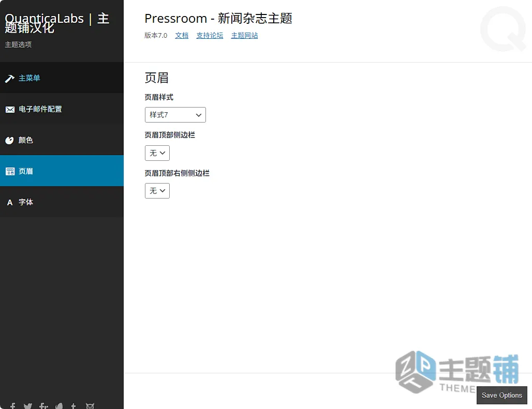532x409 pixels.
Task: Click the layout icon beside 页眉
Action: (10, 171)
